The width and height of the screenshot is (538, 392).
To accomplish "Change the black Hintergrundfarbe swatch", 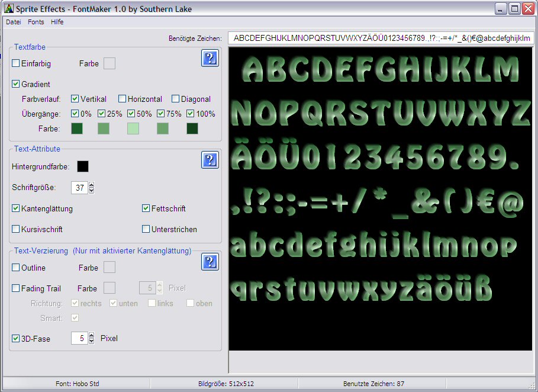I will pyautogui.click(x=83, y=166).
